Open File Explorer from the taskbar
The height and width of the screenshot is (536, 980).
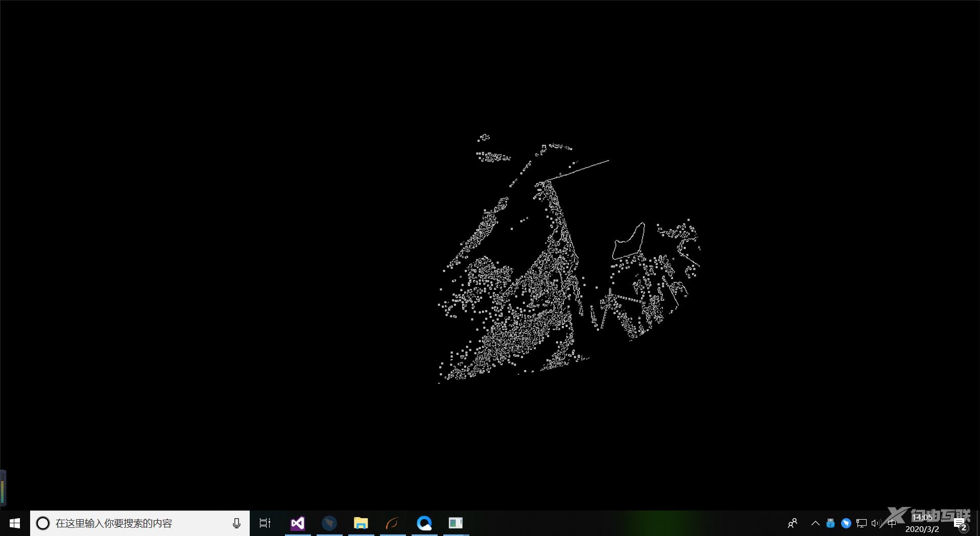pos(361,523)
